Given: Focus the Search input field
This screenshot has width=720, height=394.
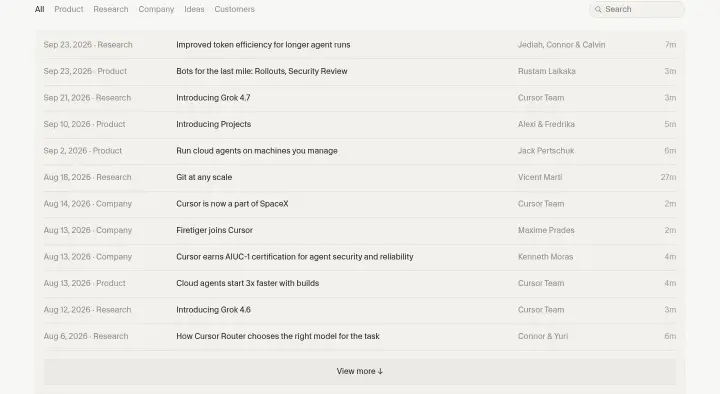Looking at the screenshot, I should [x=636, y=9].
